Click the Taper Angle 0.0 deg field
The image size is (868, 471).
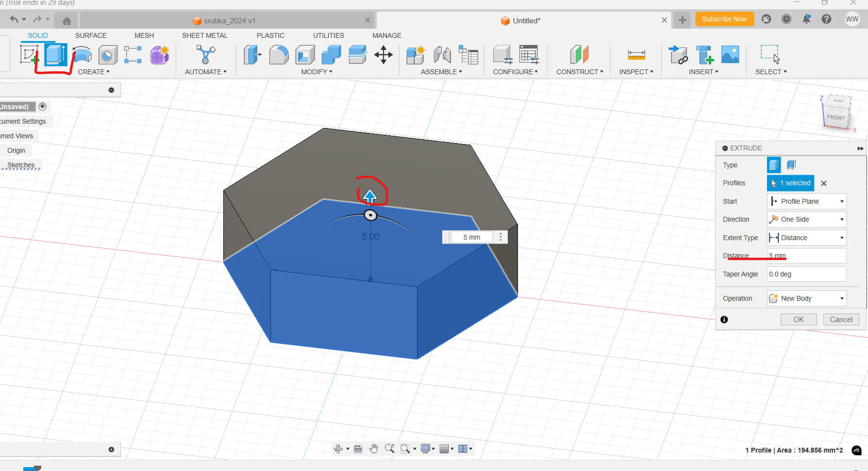point(806,274)
